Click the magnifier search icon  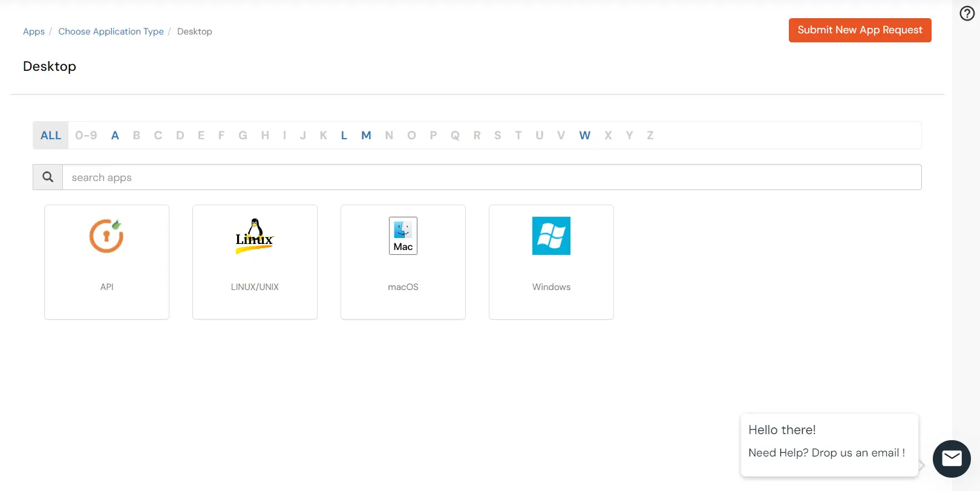coord(48,177)
